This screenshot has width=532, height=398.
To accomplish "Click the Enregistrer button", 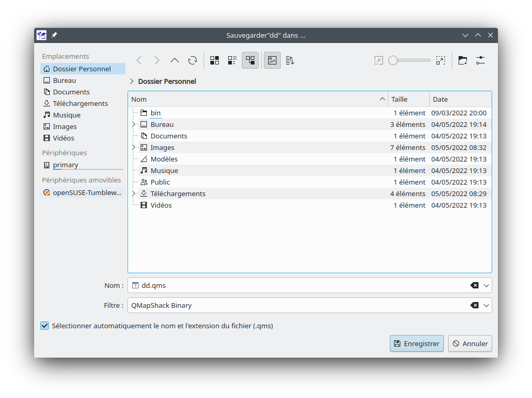I will point(417,343).
